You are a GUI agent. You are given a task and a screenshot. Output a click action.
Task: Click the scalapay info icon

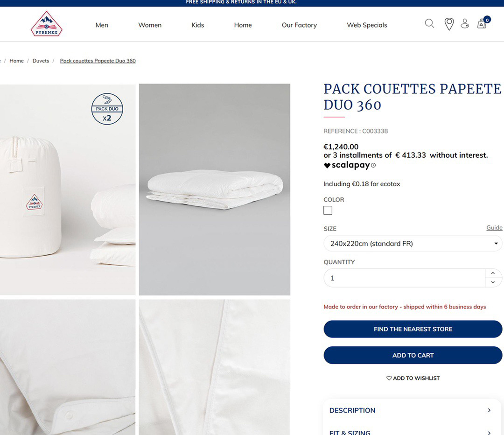tap(373, 165)
